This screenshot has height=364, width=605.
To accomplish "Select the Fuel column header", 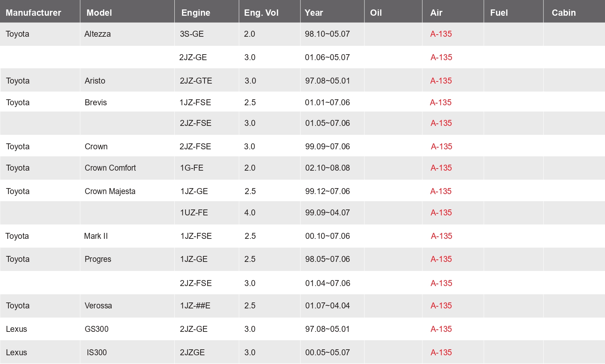I will pyautogui.click(x=499, y=13).
